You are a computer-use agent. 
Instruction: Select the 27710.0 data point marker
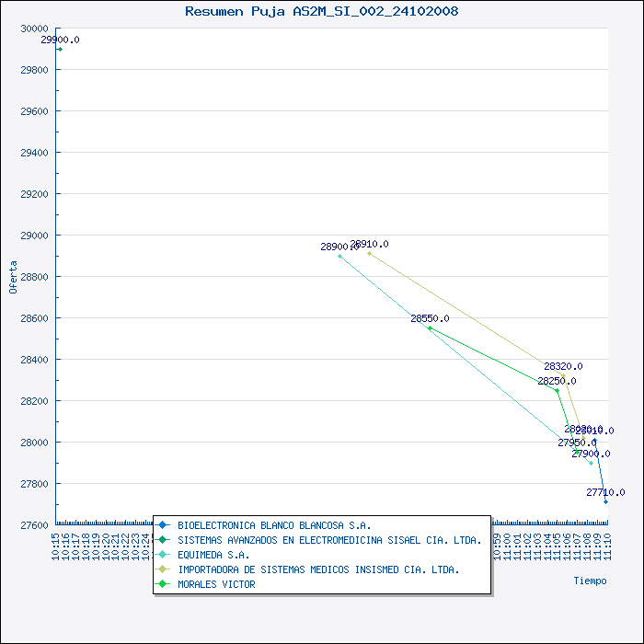pyautogui.click(x=605, y=501)
